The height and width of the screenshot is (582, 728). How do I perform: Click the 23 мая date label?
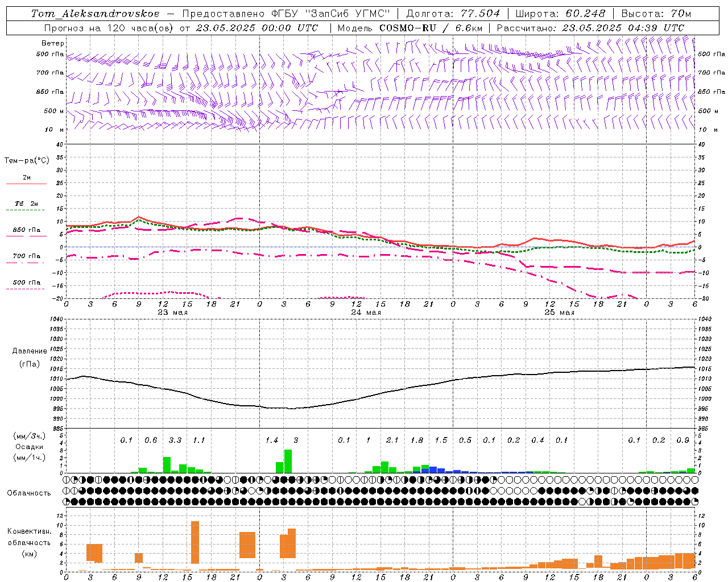[x=173, y=313]
